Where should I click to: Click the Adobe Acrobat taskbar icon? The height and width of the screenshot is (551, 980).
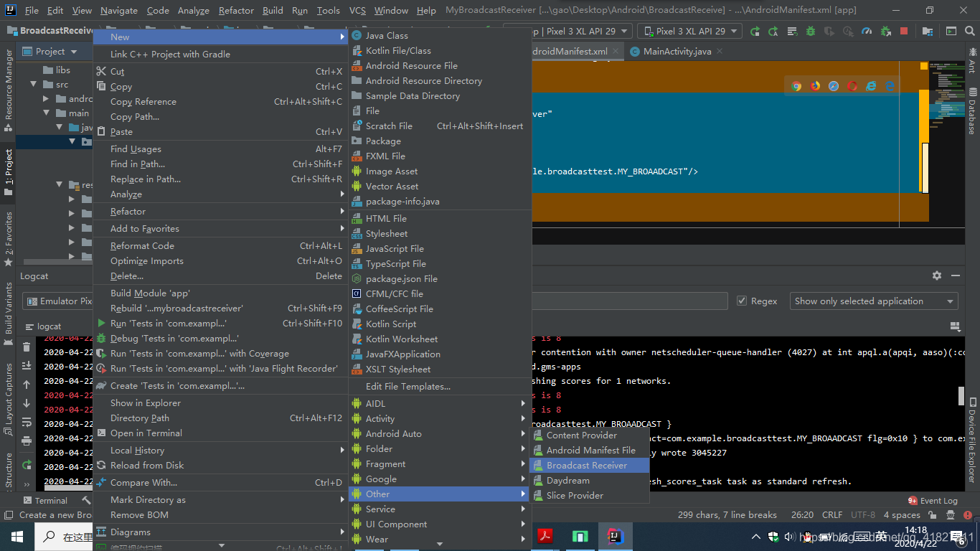tap(545, 536)
